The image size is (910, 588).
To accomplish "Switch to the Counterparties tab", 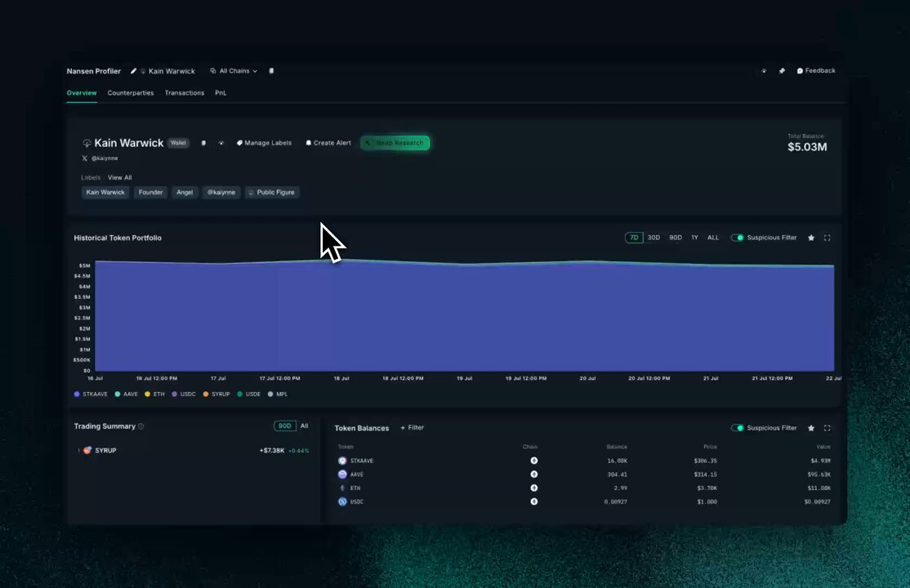I will [131, 93].
